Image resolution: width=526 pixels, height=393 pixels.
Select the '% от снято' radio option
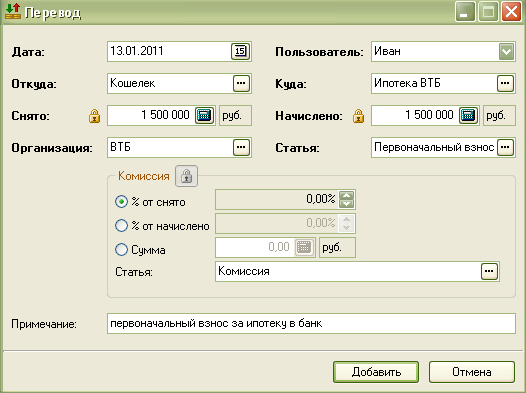(121, 202)
